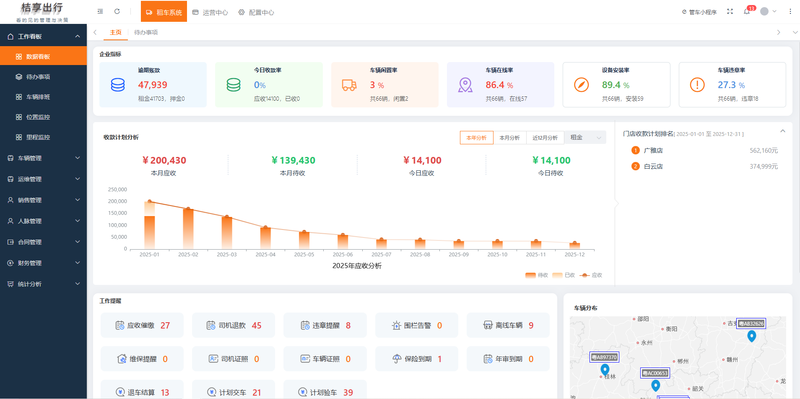Click the 车辆闲置率 truck icon
The width and height of the screenshot is (800, 399).
pos(349,85)
